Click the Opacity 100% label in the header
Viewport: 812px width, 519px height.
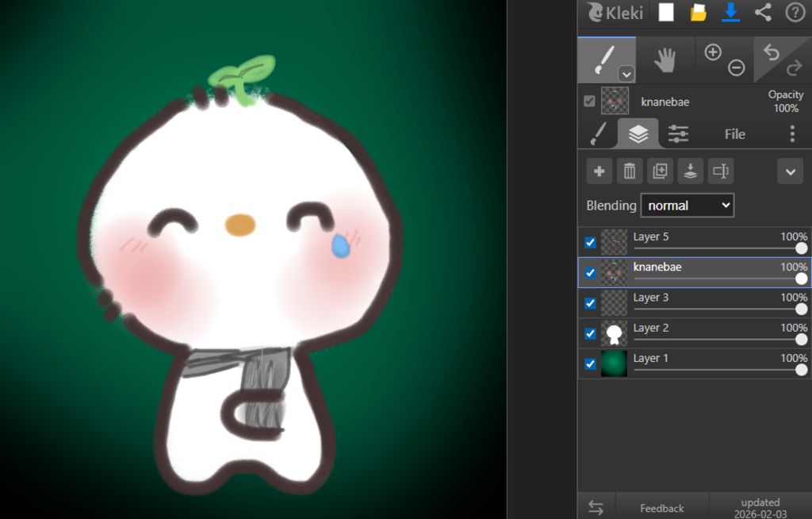(786, 101)
